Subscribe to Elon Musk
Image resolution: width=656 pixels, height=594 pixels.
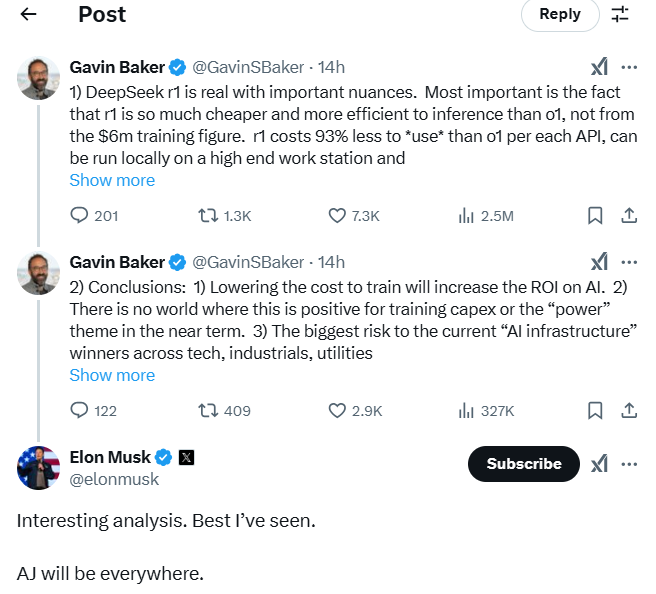[x=523, y=464]
